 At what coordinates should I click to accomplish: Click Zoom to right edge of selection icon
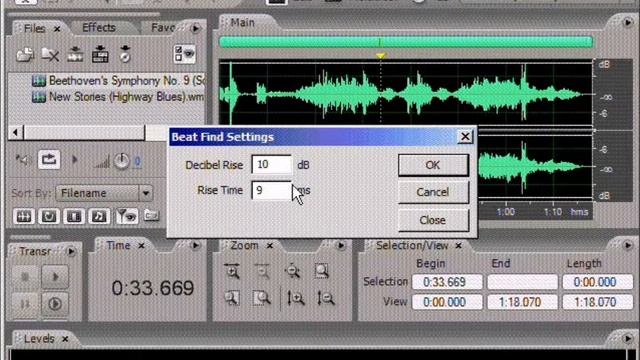262,299
